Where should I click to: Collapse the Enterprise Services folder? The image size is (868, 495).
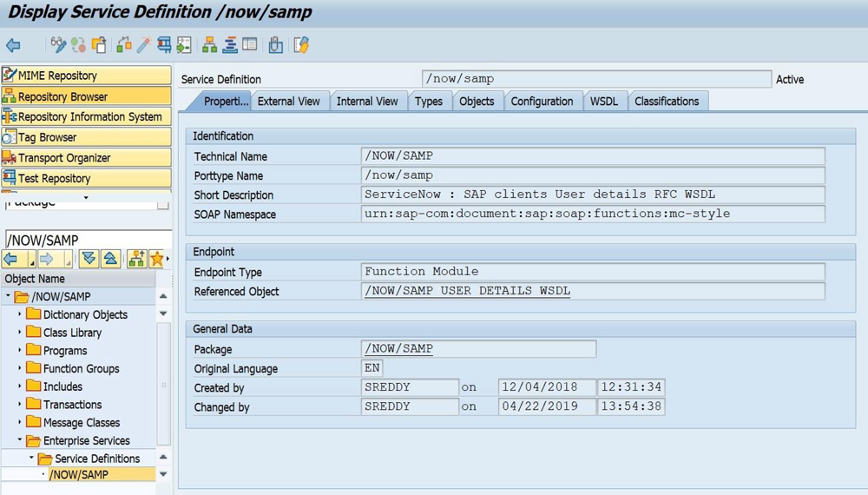20,440
